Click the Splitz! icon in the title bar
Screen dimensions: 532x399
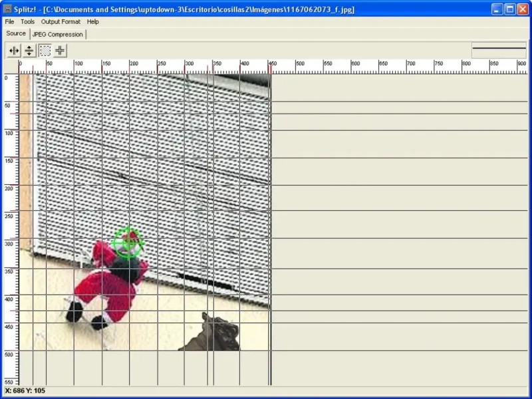point(7,9)
